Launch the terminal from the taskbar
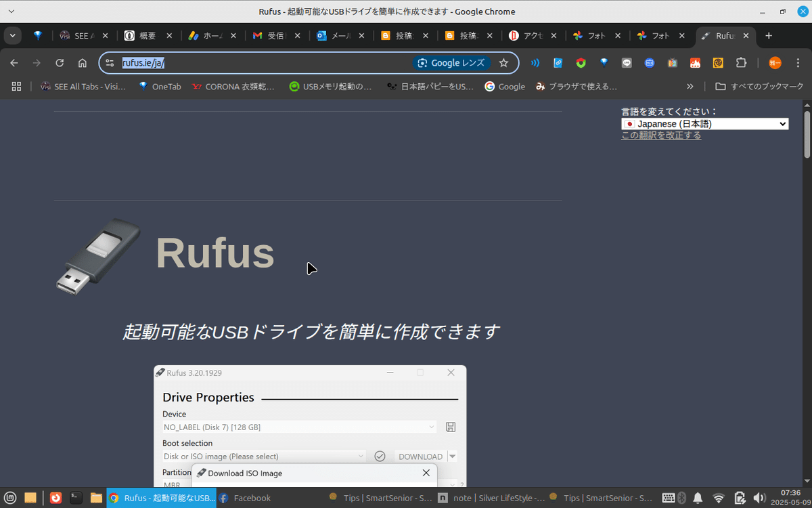 pyautogui.click(x=75, y=497)
